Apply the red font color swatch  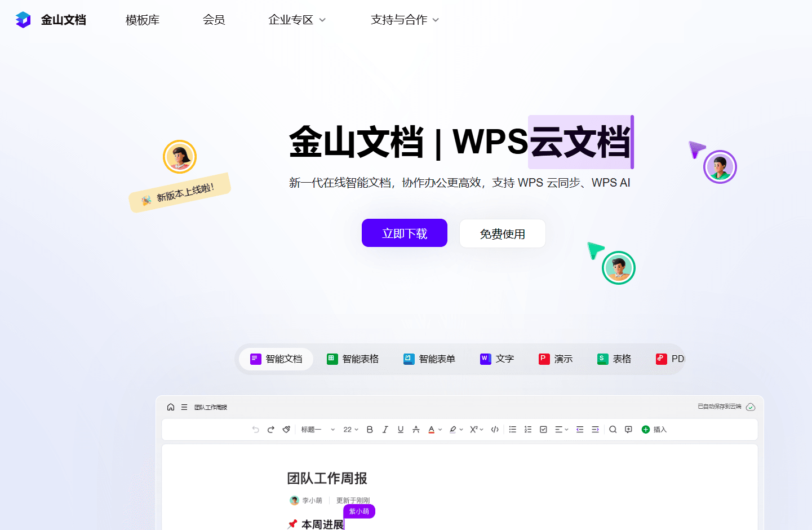click(x=432, y=430)
